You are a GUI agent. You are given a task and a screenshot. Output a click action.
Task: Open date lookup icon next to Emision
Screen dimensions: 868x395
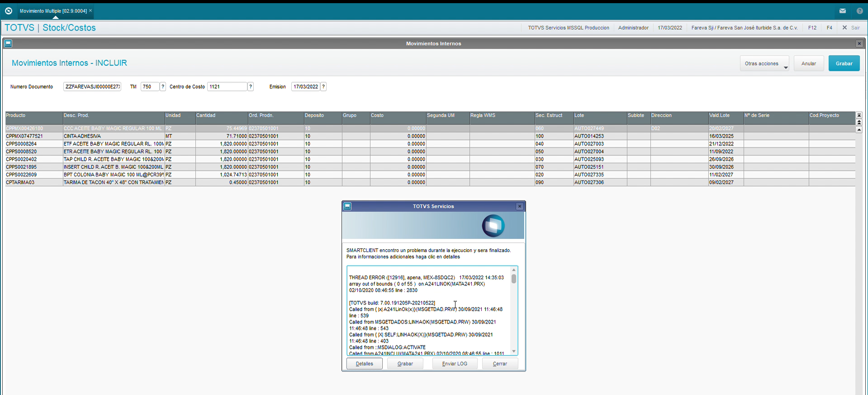(x=323, y=87)
